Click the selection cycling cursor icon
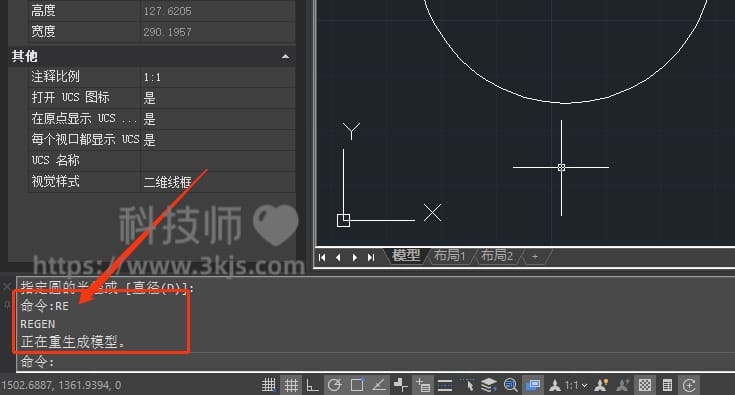This screenshot has height=395, width=735. click(467, 385)
